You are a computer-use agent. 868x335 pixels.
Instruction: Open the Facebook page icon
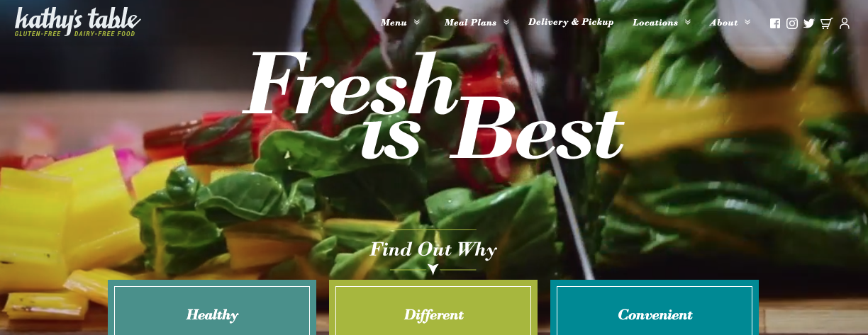click(775, 23)
